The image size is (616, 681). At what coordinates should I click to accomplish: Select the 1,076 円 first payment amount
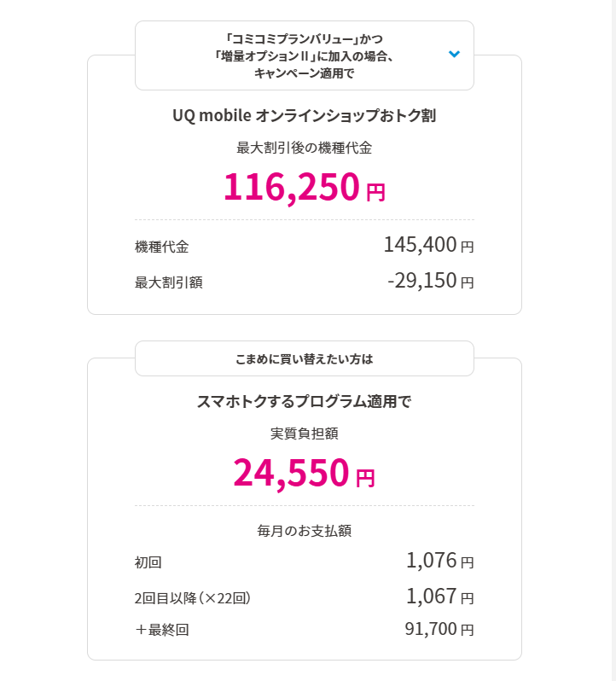pyautogui.click(x=439, y=561)
